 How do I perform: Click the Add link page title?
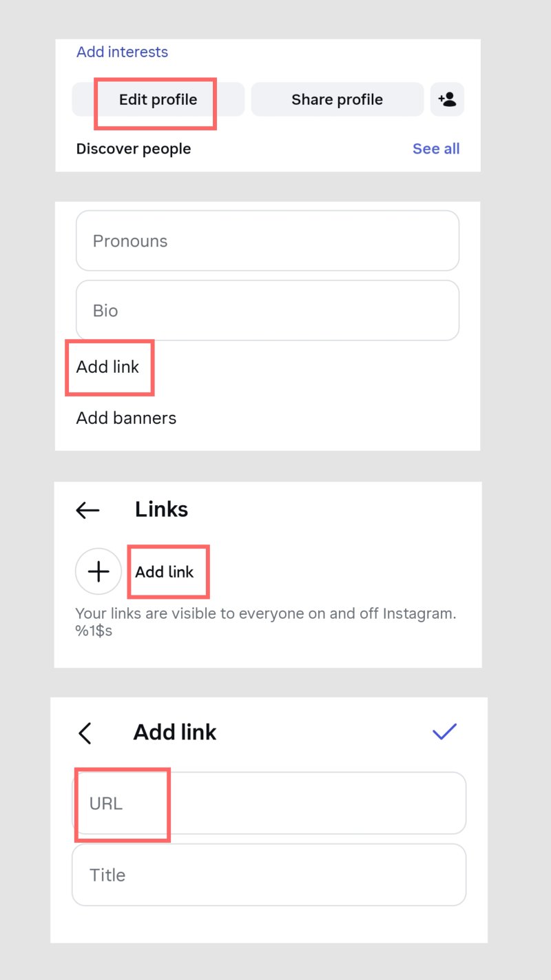(x=175, y=732)
